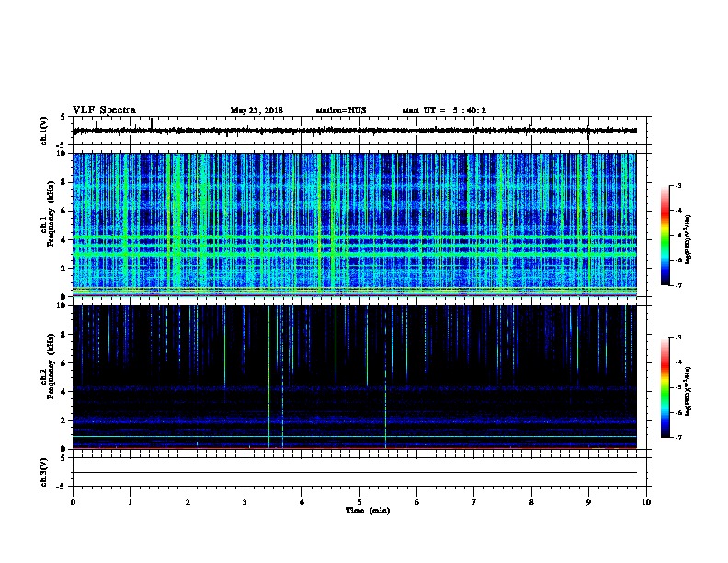Click time axis tick label "5"

[359, 502]
